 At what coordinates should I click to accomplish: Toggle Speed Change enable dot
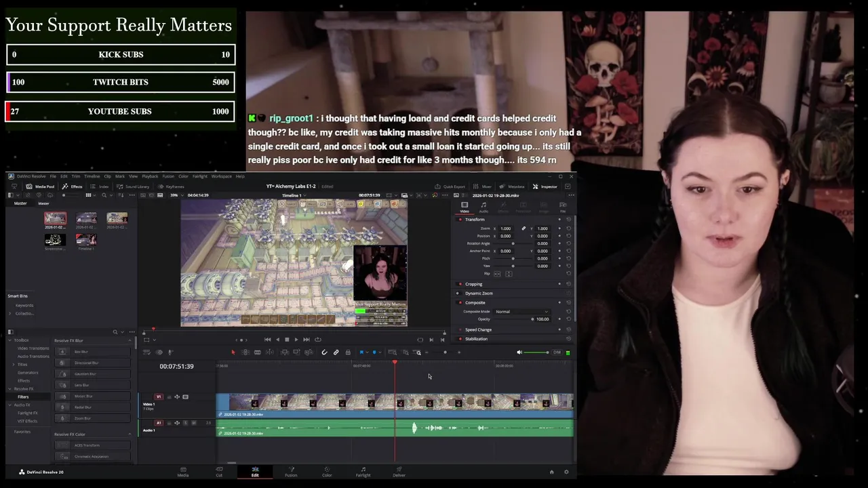pos(460,329)
